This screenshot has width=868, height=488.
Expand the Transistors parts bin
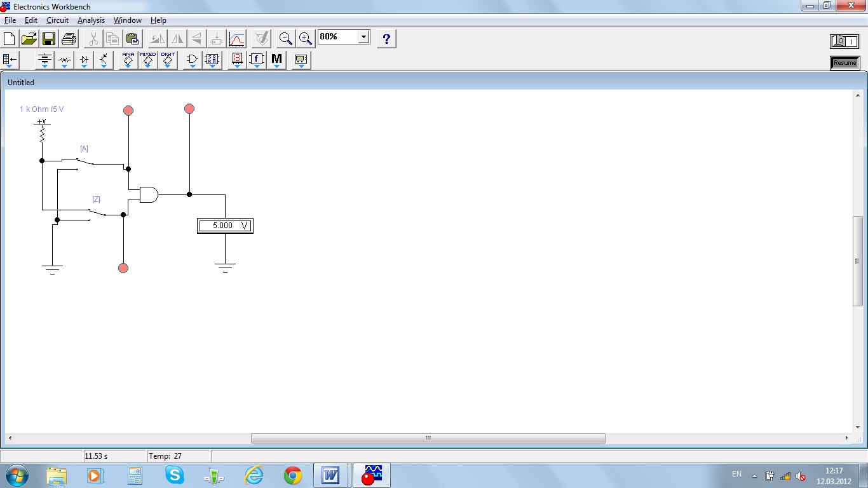(x=104, y=60)
